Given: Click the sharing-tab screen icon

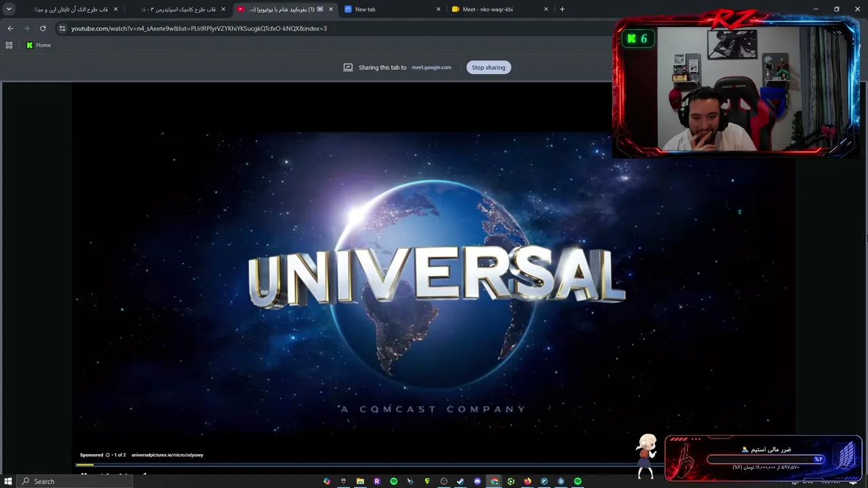Looking at the screenshot, I should click(x=348, y=67).
